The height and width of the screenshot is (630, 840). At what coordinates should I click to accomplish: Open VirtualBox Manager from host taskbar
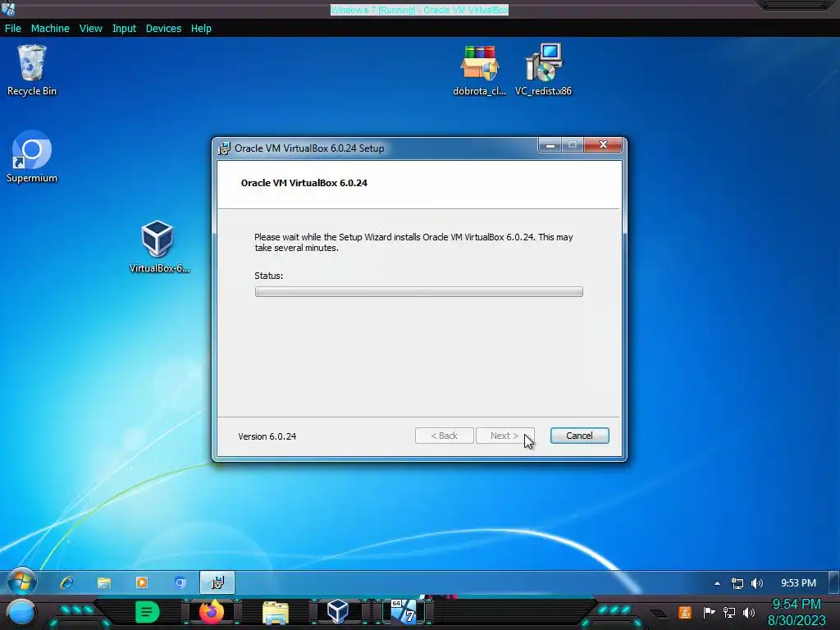[338, 612]
